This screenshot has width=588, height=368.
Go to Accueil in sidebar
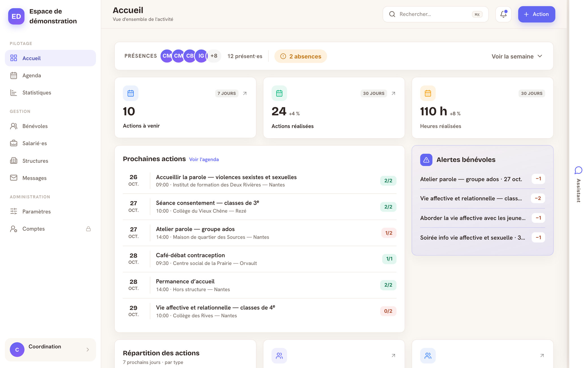50,58
